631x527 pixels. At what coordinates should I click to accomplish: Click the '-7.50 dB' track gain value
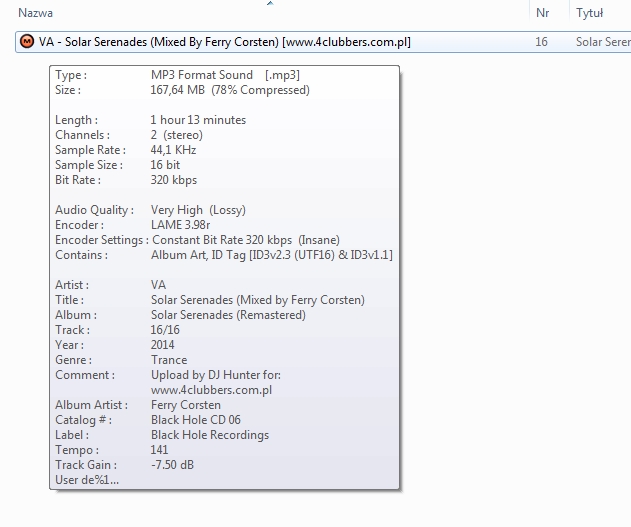click(173, 465)
